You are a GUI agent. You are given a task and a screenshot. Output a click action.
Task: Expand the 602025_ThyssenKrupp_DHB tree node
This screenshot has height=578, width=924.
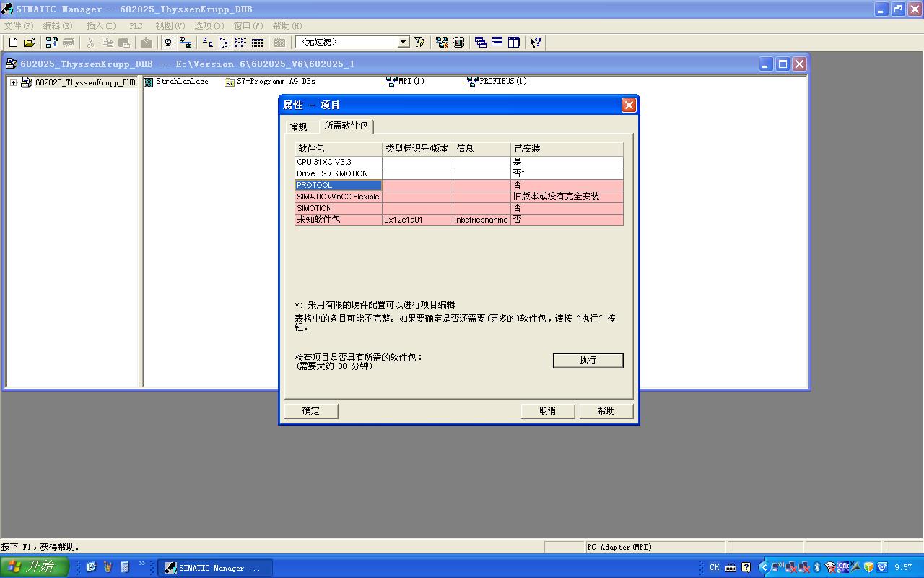[13, 82]
